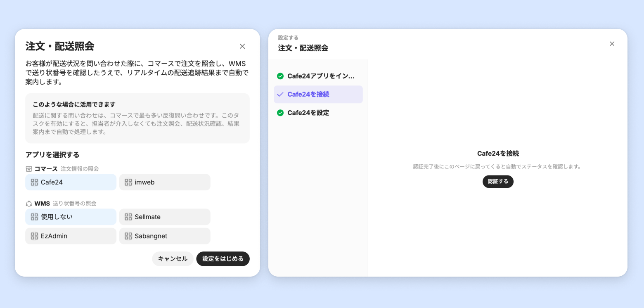Viewport: 644px width, 308px height.
Task: Select imweb as commerce app
Action: click(165, 182)
